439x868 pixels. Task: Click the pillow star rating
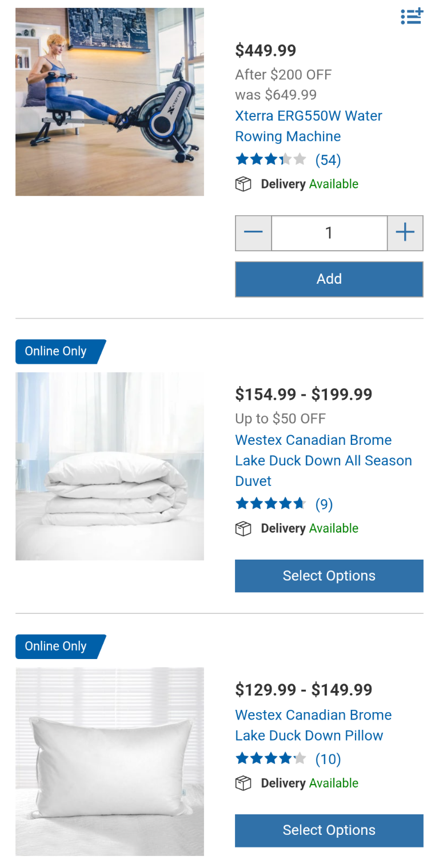pyautogui.click(x=270, y=758)
